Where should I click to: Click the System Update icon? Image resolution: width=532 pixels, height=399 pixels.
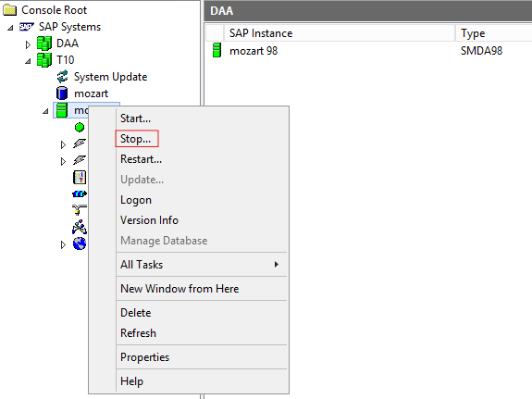pyautogui.click(x=62, y=77)
